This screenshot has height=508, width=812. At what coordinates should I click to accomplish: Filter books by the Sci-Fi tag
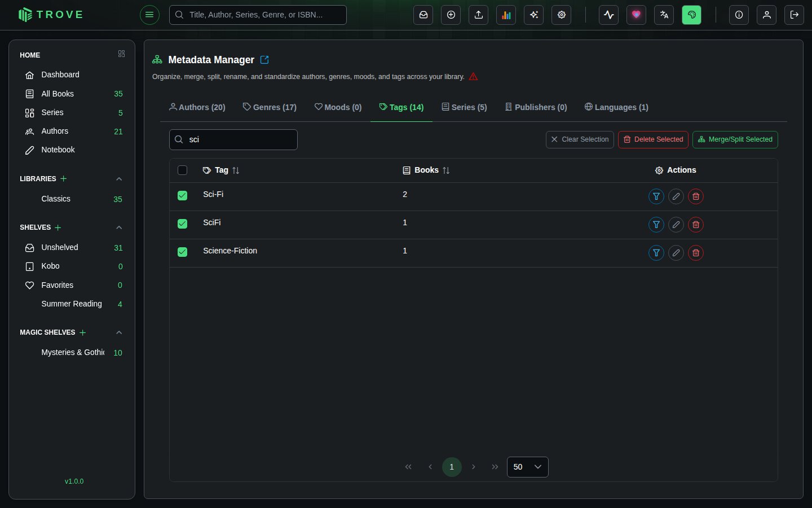click(656, 196)
